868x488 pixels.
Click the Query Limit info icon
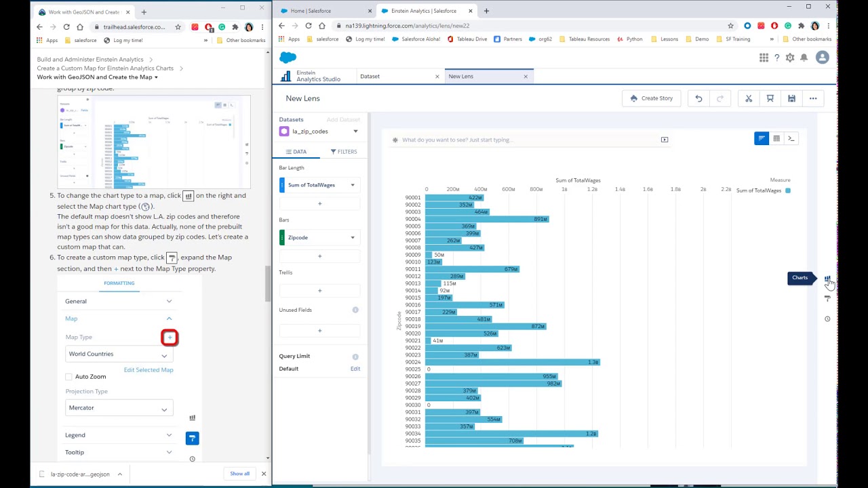coord(355,357)
